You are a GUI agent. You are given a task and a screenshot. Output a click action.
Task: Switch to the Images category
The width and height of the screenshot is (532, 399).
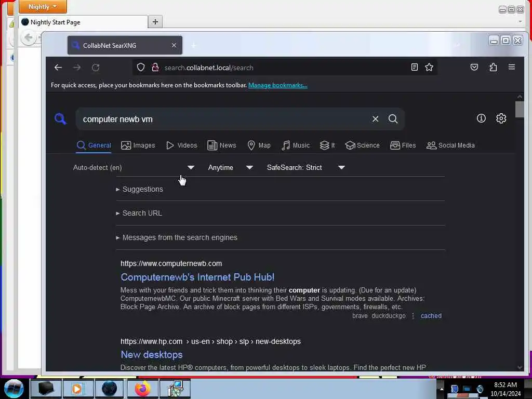(x=138, y=145)
